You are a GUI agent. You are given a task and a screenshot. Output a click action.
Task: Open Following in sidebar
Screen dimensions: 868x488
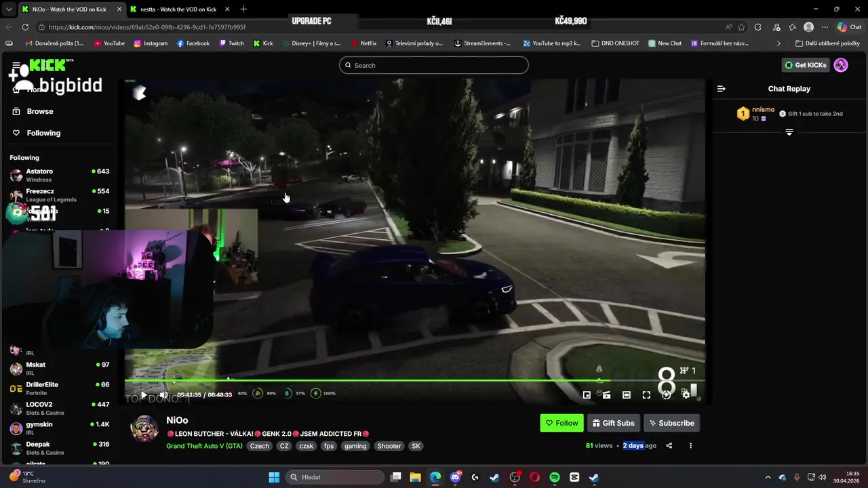pos(43,133)
